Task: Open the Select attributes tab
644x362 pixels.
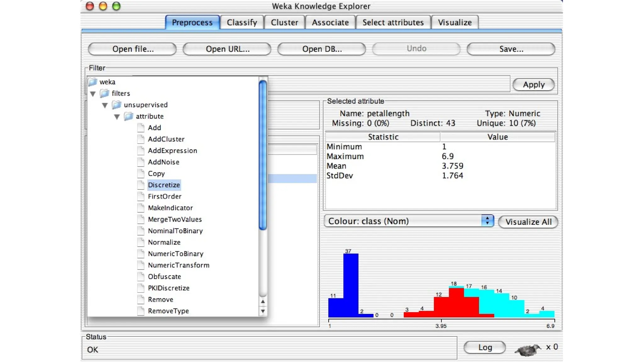Action: tap(393, 23)
